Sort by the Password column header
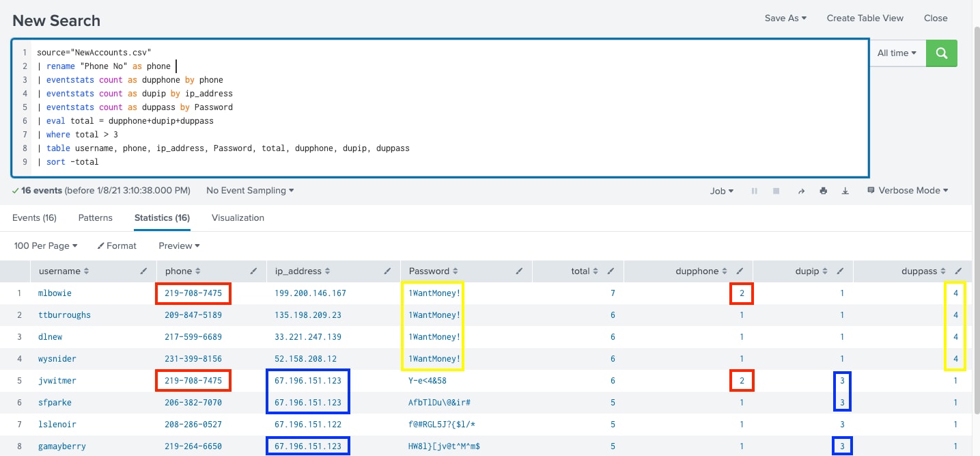The image size is (980, 456). click(x=433, y=271)
